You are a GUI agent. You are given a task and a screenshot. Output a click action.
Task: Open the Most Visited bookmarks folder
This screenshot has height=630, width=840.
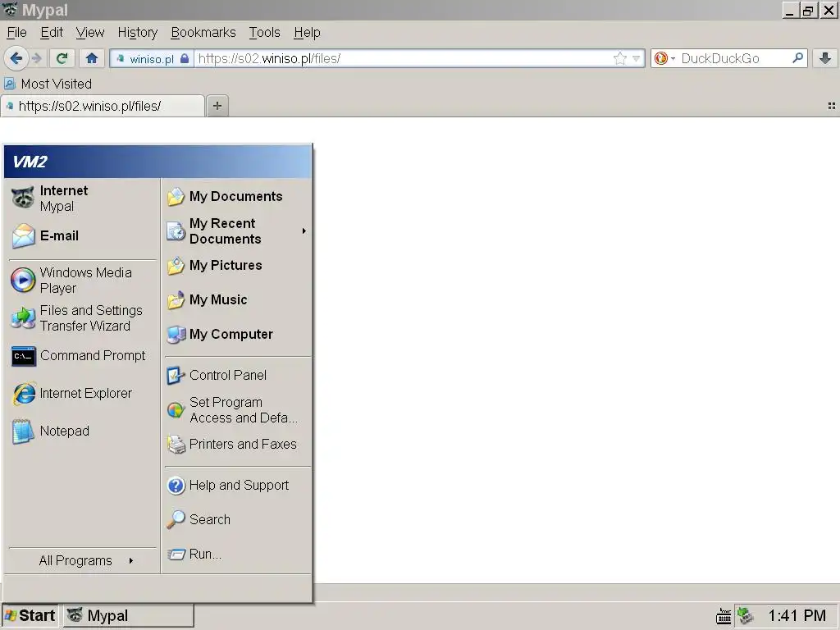coord(48,84)
